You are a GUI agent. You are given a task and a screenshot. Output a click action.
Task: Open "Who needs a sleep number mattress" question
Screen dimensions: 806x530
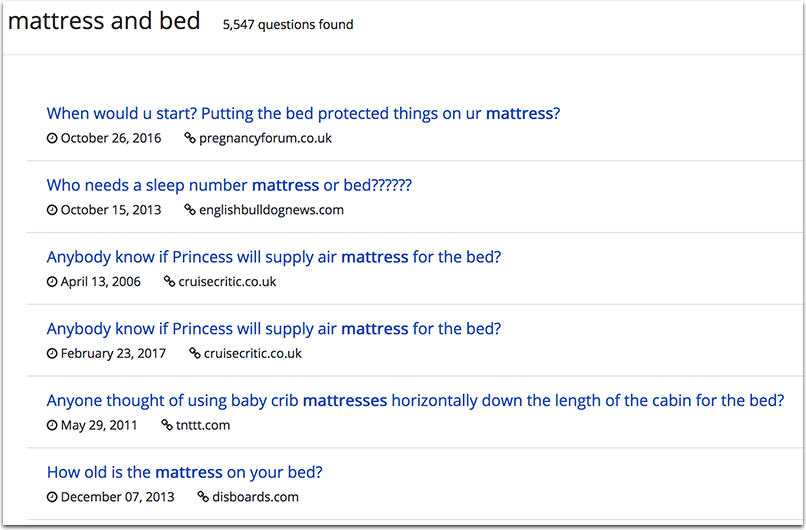(229, 185)
